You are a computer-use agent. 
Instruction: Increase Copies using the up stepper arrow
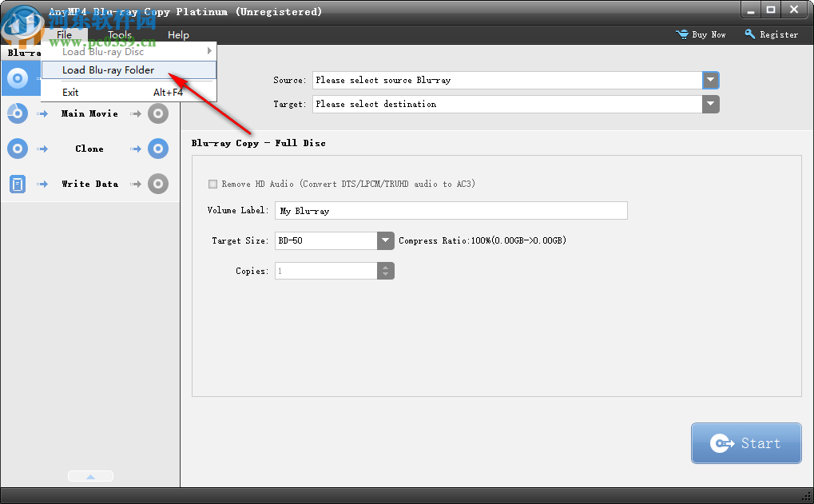[x=386, y=267]
